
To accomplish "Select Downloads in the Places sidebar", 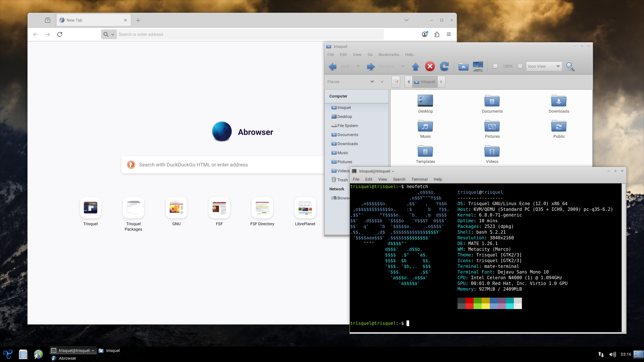I will [x=357, y=144].
